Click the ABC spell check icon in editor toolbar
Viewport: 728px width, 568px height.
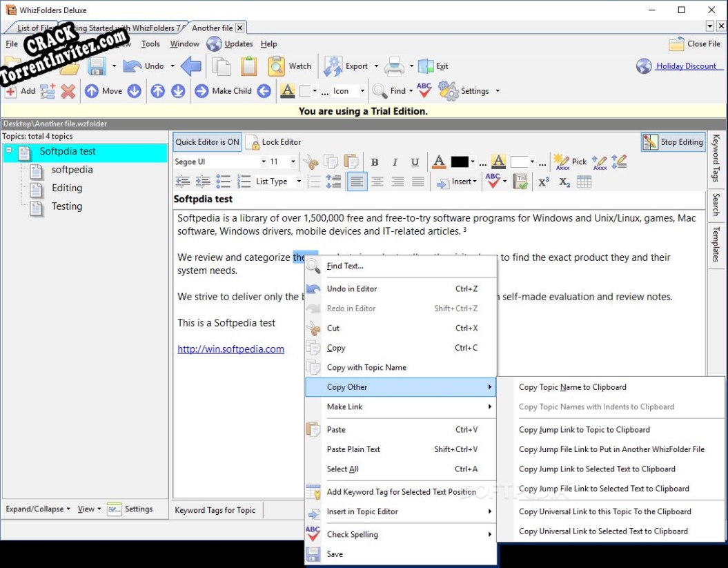tap(493, 182)
